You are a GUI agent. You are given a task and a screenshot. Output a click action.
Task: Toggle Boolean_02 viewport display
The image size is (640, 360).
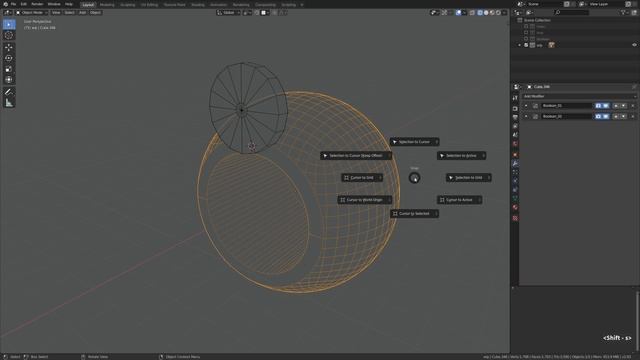(606, 116)
